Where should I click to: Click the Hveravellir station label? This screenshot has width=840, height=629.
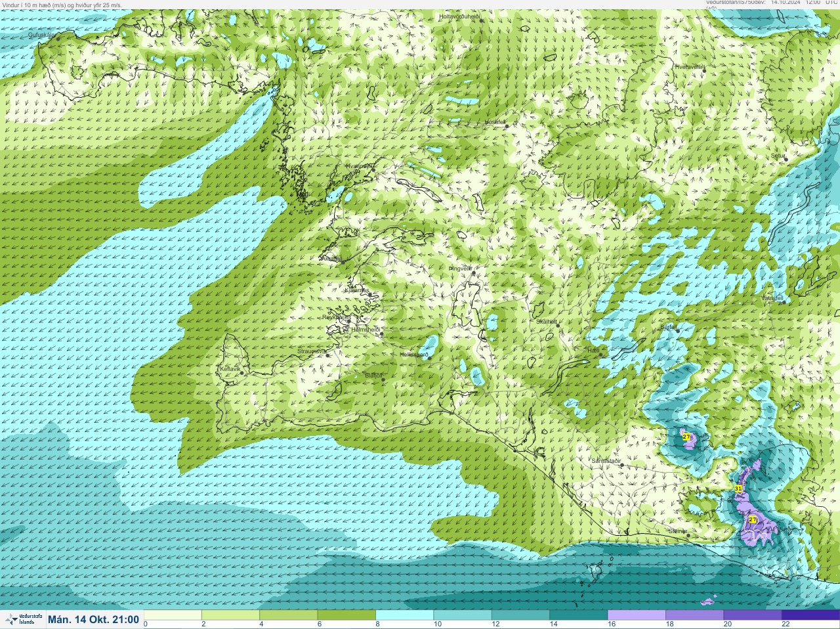click(689, 66)
